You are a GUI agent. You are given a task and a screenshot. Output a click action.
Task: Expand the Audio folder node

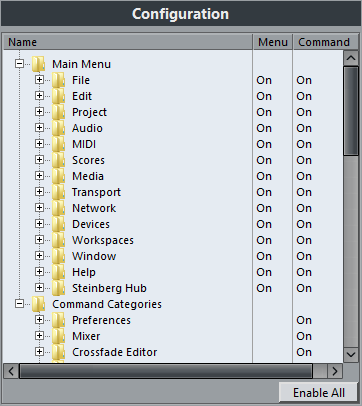[39, 127]
